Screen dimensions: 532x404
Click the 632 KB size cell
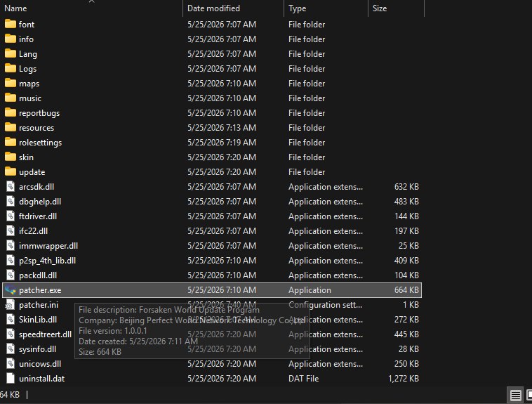tap(406, 187)
